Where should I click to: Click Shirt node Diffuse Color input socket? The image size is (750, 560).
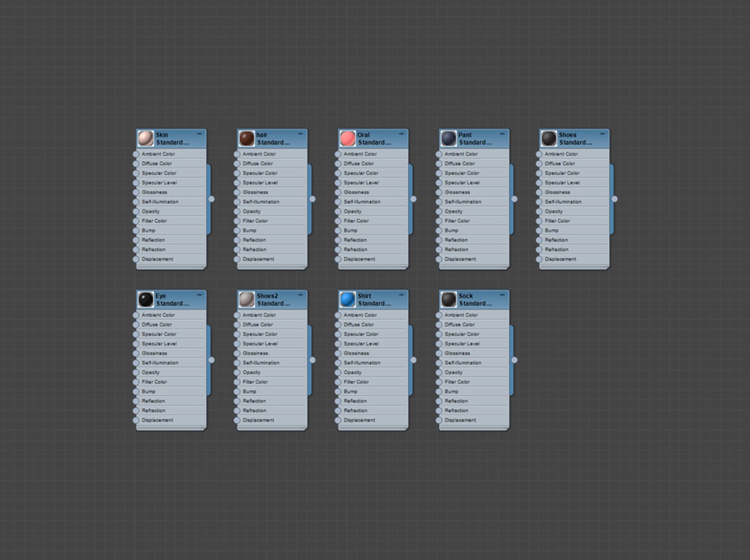338,325
